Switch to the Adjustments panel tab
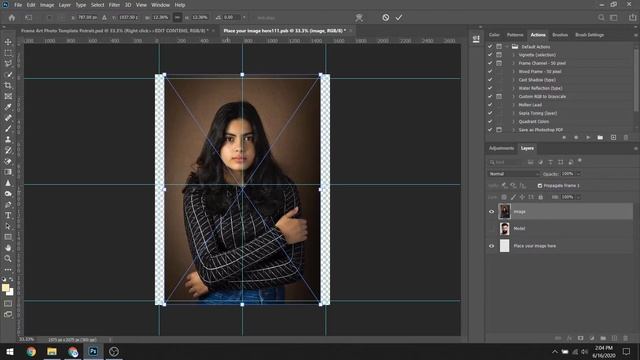The image size is (640, 360). (501, 148)
